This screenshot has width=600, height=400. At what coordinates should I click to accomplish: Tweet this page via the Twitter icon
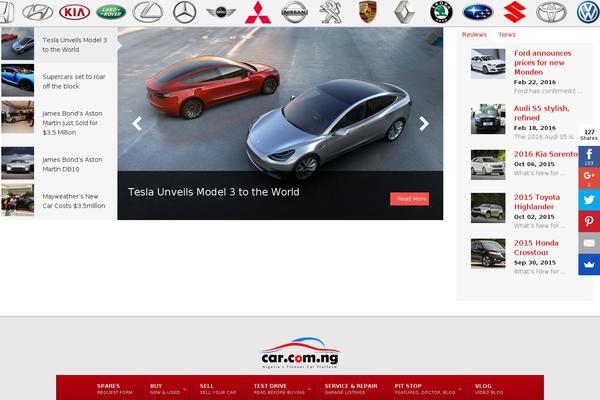[589, 200]
